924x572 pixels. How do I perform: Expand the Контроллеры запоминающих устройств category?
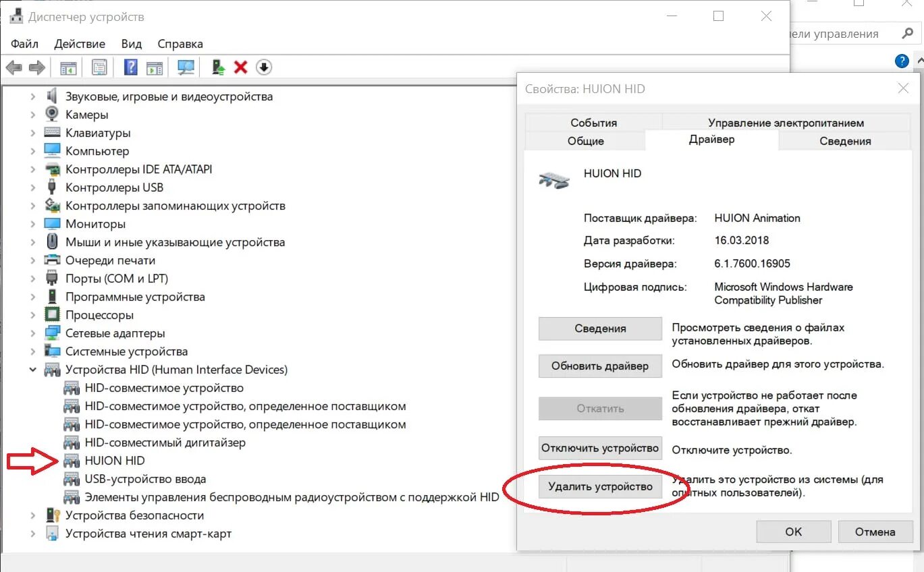pyautogui.click(x=32, y=206)
